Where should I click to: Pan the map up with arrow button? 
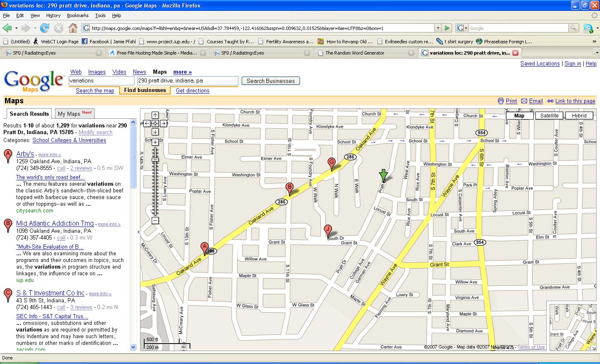point(155,115)
